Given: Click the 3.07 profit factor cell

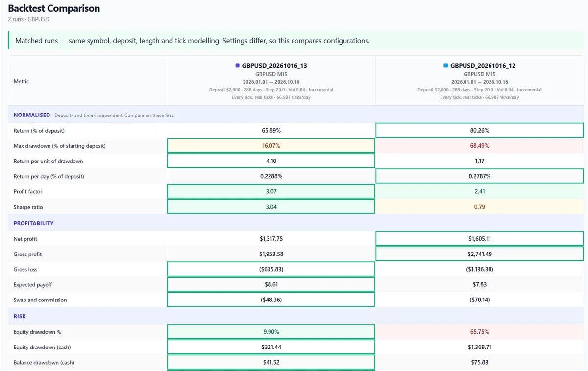Looking at the screenshot, I should click(271, 191).
